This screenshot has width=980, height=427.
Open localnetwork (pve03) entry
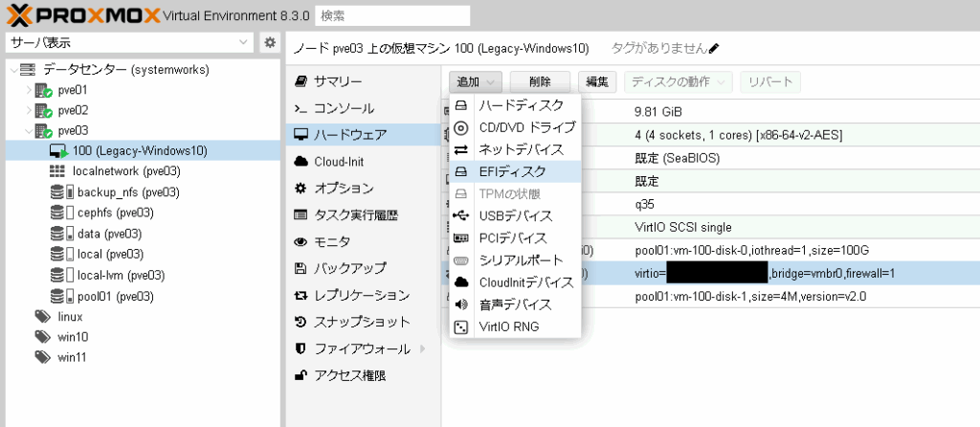127,171
